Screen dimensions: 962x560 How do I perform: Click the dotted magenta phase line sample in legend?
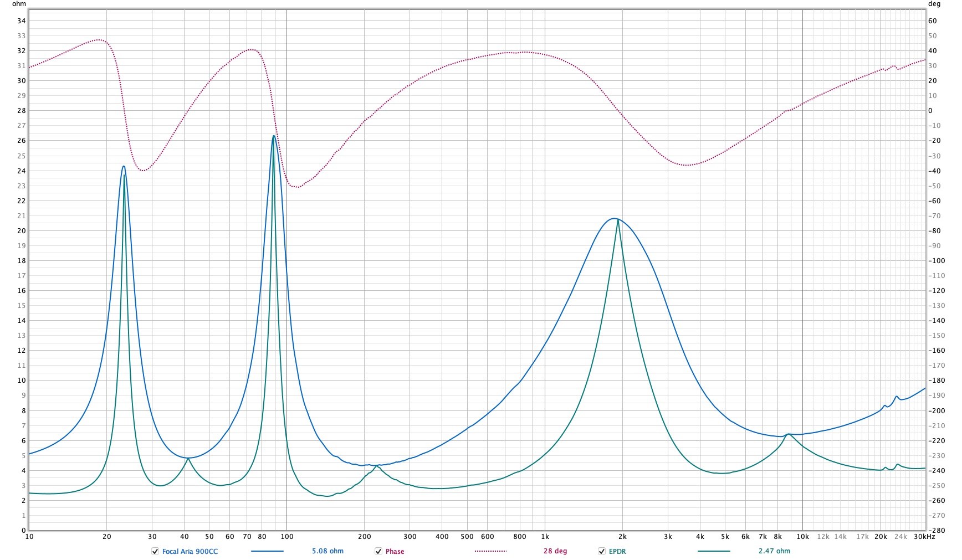[x=490, y=551]
